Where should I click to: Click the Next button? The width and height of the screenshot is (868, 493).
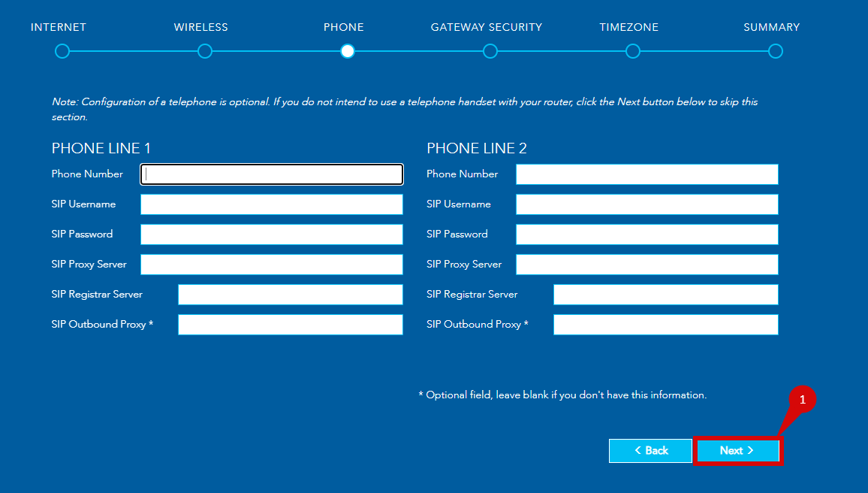737,451
